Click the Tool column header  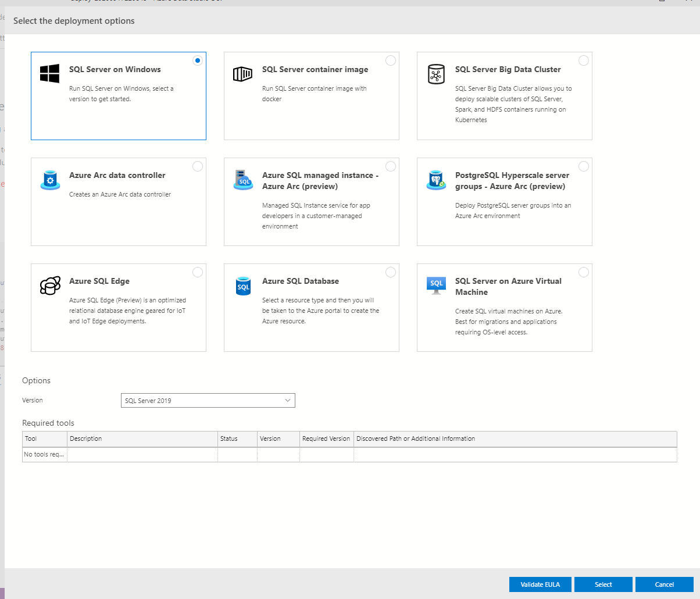(x=45, y=438)
